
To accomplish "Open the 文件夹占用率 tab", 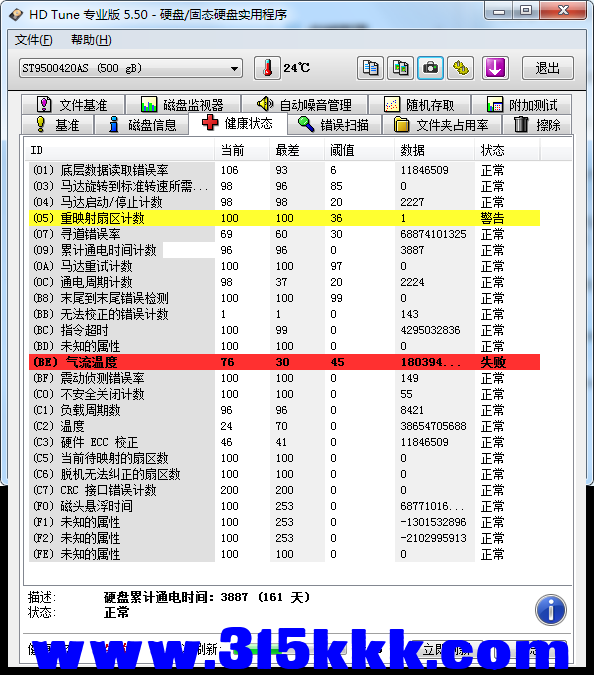I will coord(442,125).
